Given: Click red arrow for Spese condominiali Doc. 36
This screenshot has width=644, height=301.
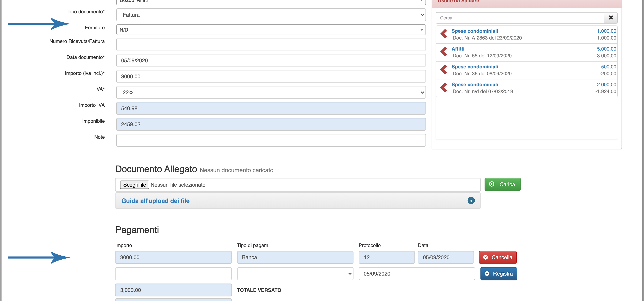Looking at the screenshot, I should click(444, 70).
